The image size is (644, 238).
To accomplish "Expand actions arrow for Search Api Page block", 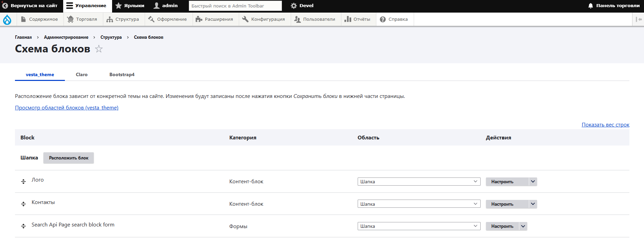I will point(523,226).
